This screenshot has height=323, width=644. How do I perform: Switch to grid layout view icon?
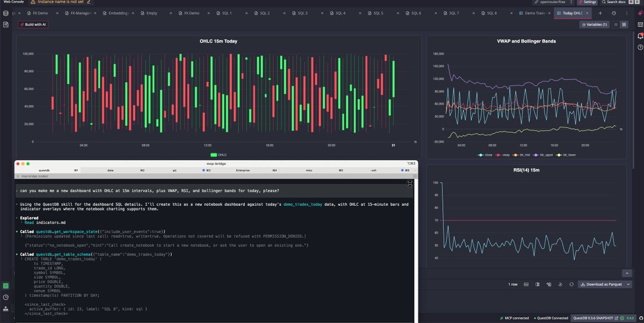point(624,24)
